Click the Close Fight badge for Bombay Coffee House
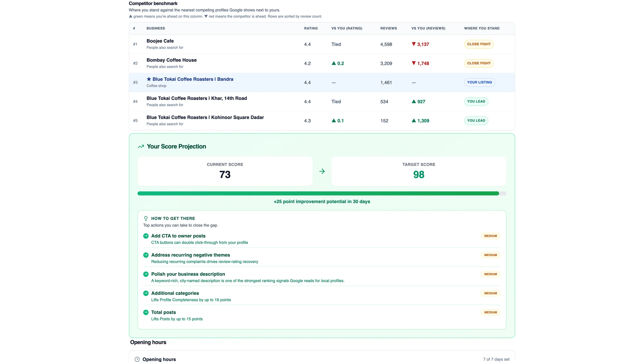 click(479, 63)
